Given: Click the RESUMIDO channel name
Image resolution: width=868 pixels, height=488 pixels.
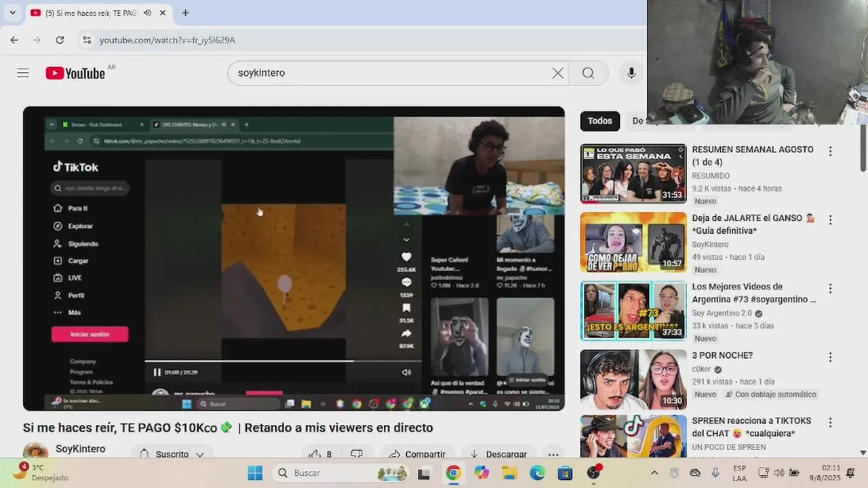Looking at the screenshot, I should pyautogui.click(x=711, y=176).
